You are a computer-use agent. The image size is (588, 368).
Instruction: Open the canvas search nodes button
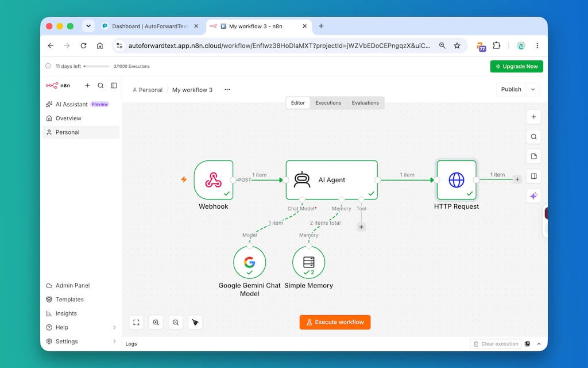(x=533, y=137)
